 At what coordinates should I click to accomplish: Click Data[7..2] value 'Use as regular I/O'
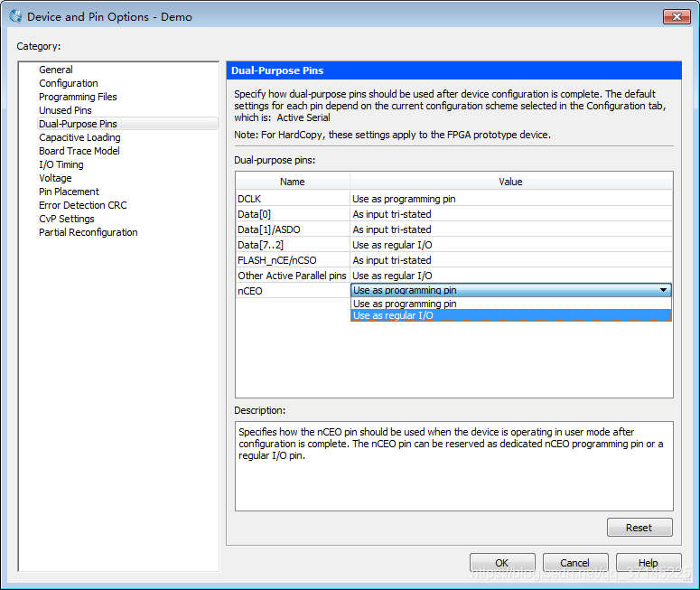click(x=511, y=245)
